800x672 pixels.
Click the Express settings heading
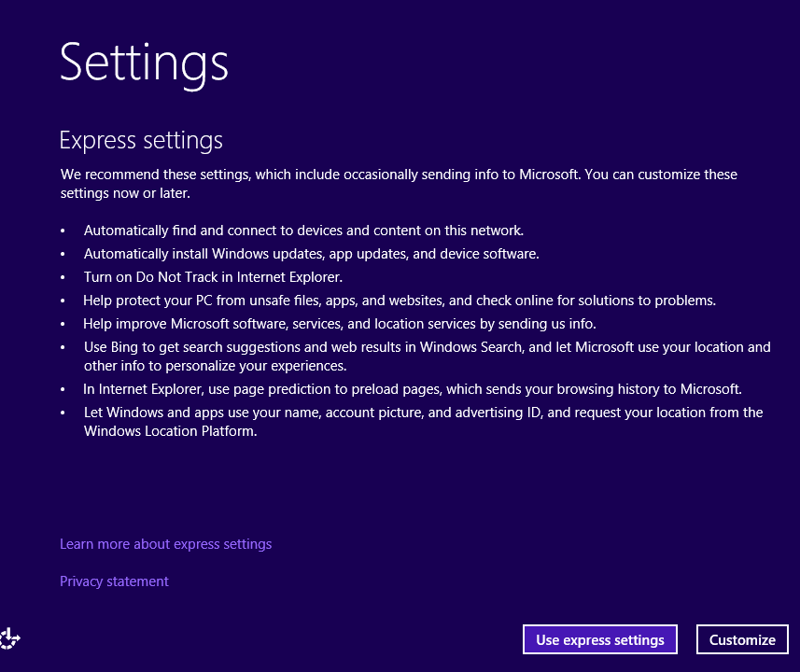click(x=141, y=140)
